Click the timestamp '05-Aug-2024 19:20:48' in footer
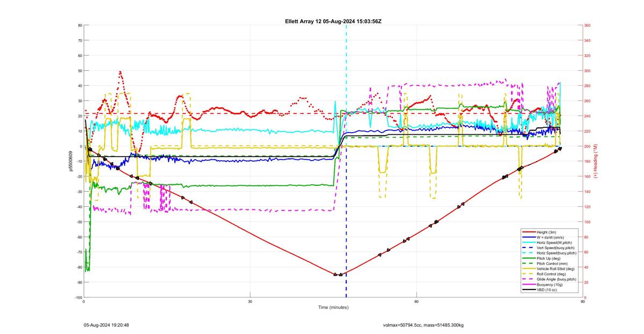 pyautogui.click(x=106, y=325)
